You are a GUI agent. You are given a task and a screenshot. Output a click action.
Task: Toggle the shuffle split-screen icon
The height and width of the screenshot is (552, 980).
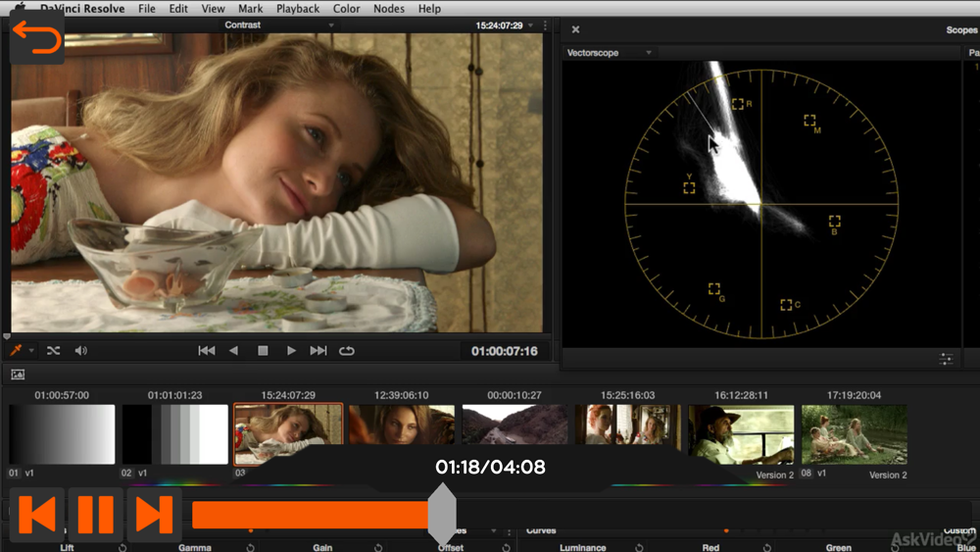click(x=53, y=351)
